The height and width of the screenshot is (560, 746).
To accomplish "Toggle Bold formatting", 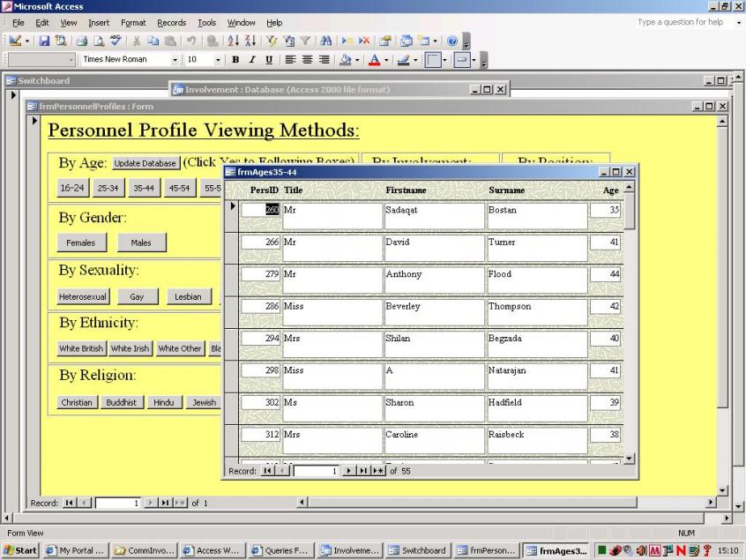I will 235,60.
